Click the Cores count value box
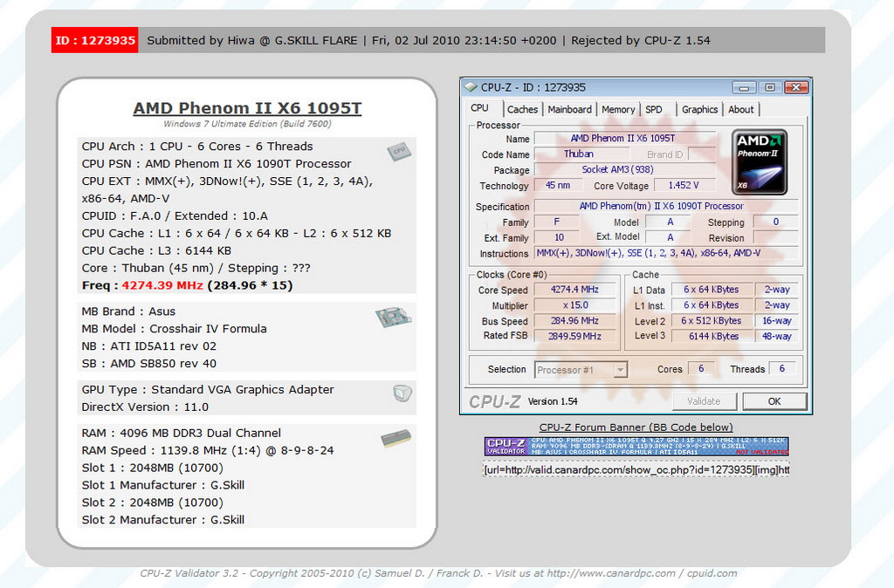This screenshot has width=894, height=588. [701, 369]
